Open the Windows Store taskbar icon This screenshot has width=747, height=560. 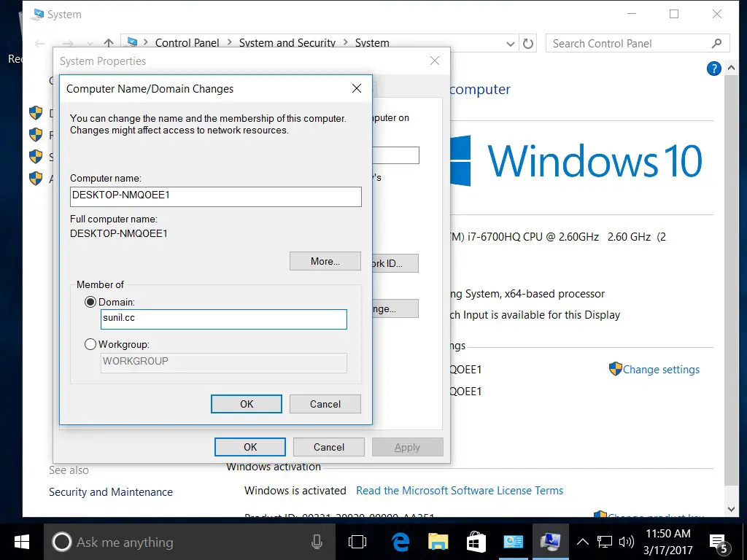476,542
